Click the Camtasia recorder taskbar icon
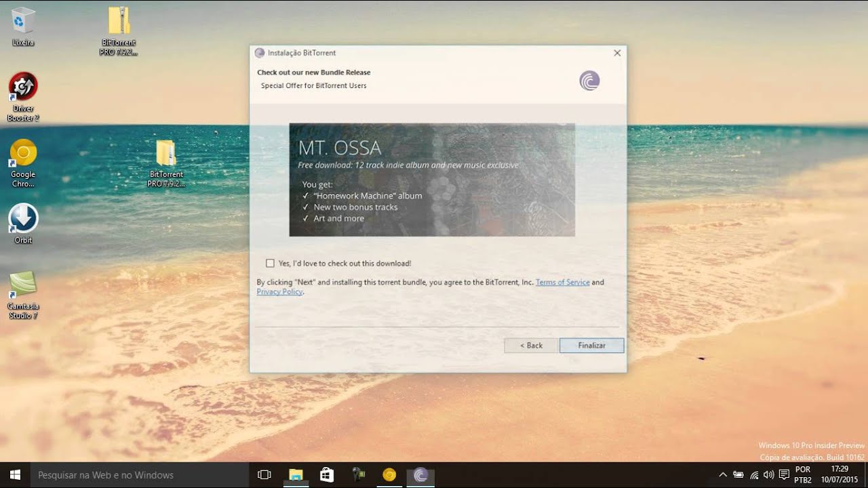 coord(358,475)
